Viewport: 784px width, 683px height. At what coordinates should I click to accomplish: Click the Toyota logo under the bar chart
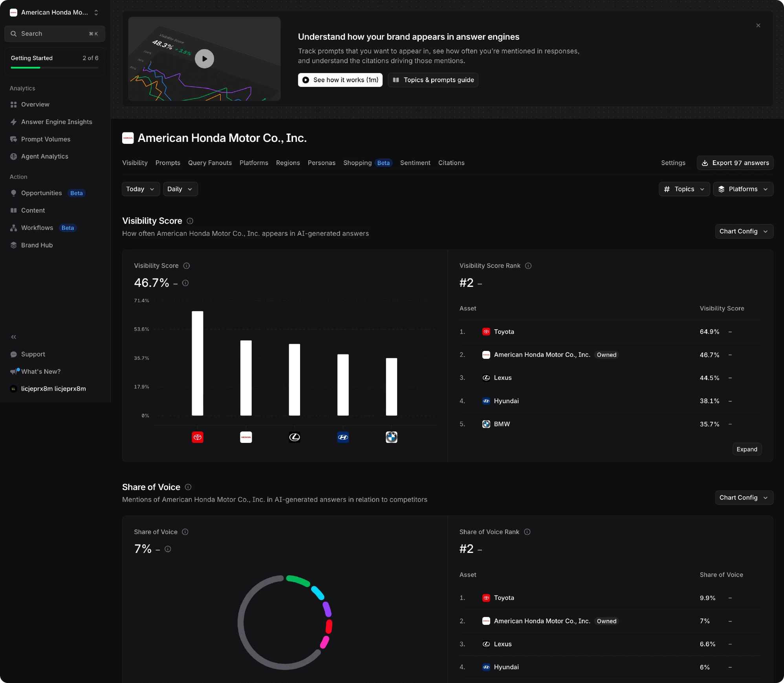198,437
